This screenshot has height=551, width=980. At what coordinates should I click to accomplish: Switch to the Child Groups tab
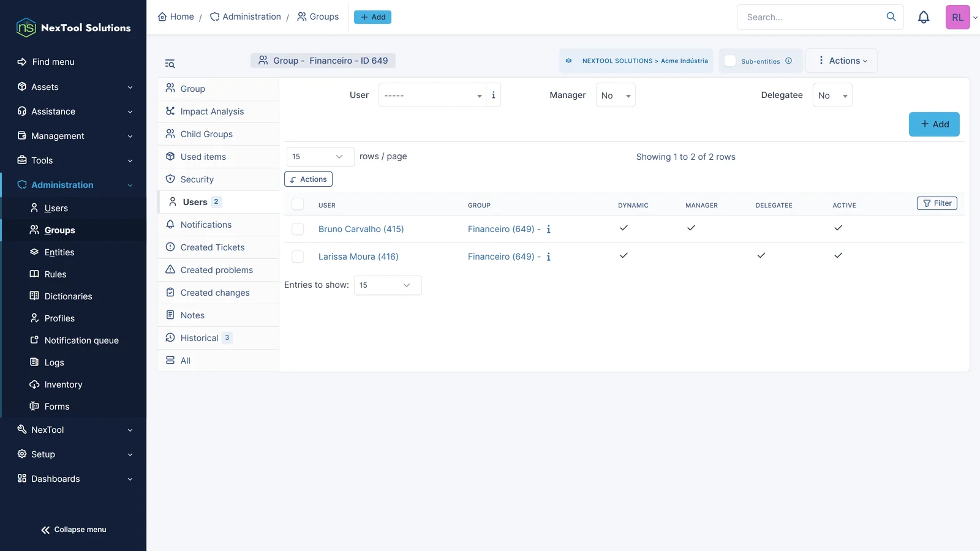[x=218, y=134]
